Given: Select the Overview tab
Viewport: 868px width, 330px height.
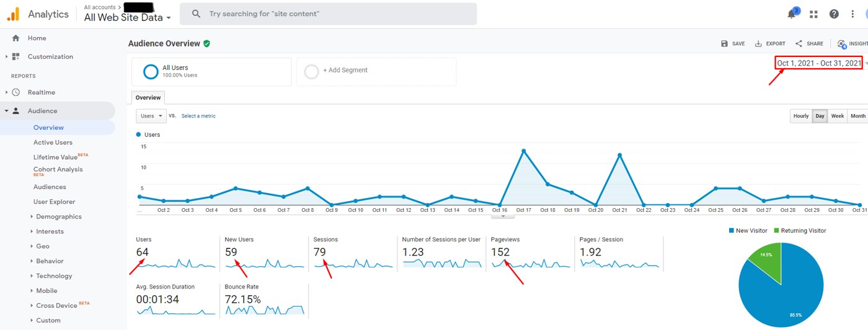Looking at the screenshot, I should (x=148, y=97).
